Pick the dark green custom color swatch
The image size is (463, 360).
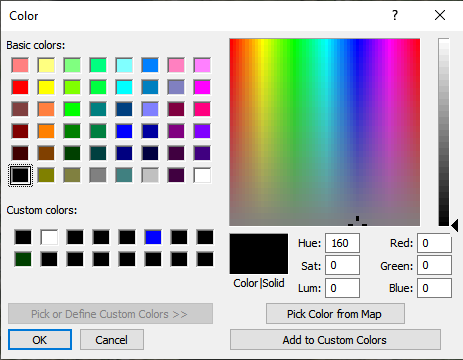point(23,259)
